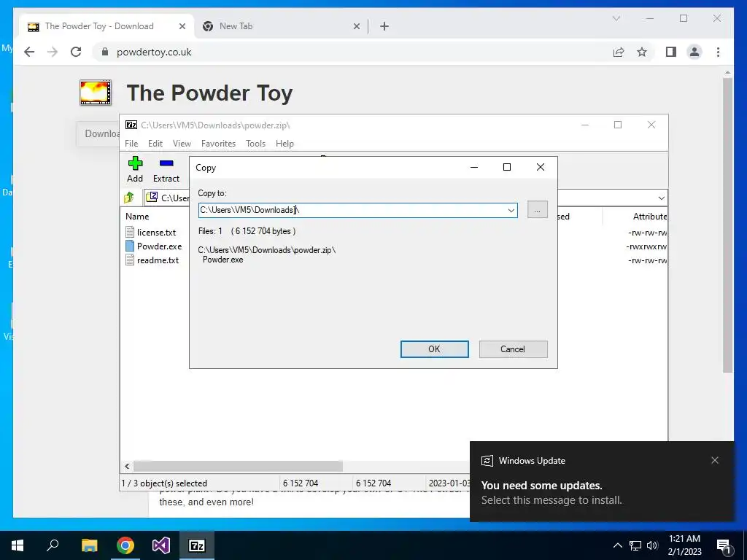Select readme.txt file name in list
The height and width of the screenshot is (560, 747).
click(158, 260)
